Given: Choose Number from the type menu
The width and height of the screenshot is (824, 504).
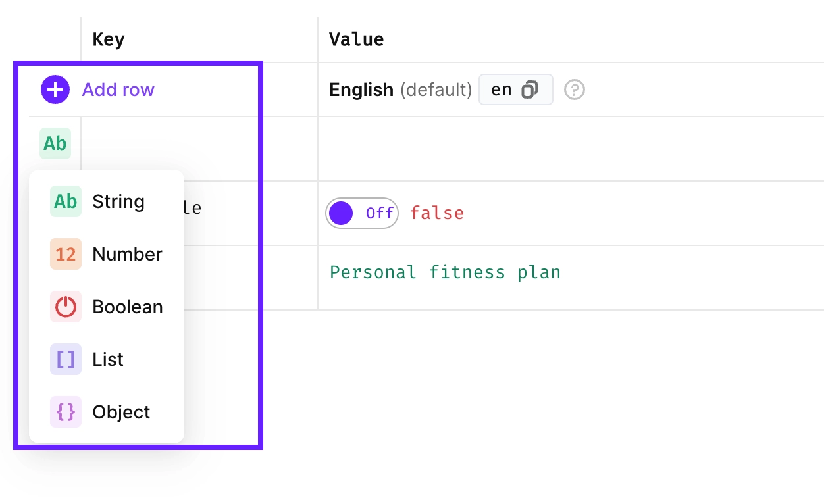Looking at the screenshot, I should pyautogui.click(x=127, y=254).
